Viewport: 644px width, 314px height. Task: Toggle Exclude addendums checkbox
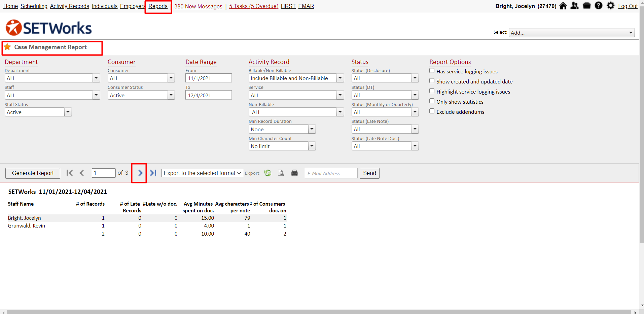tap(432, 111)
